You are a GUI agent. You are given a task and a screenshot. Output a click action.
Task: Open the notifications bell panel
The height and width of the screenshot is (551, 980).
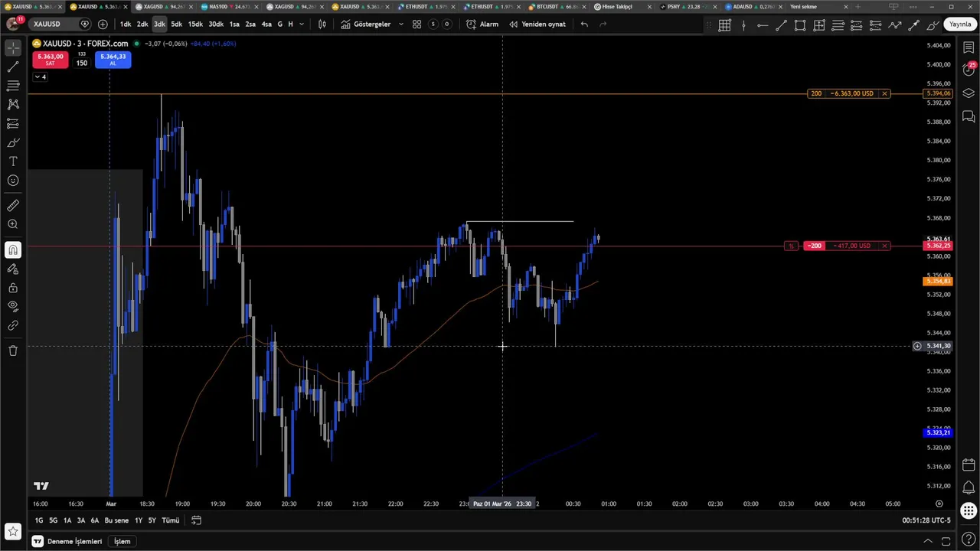pyautogui.click(x=969, y=487)
